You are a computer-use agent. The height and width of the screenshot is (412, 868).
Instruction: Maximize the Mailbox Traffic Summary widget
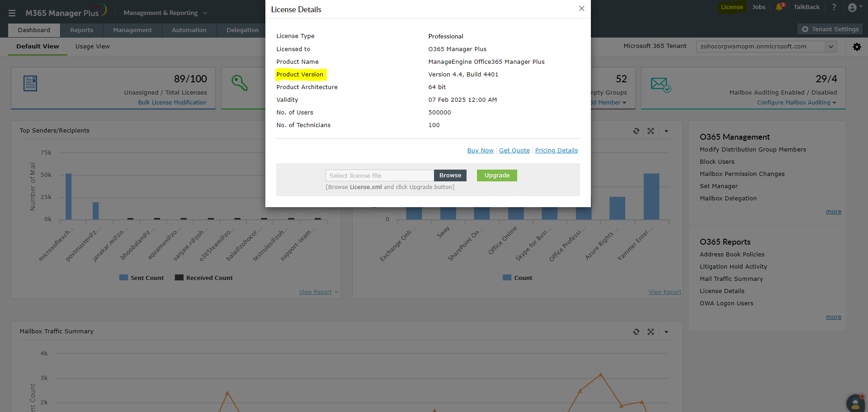(651, 332)
